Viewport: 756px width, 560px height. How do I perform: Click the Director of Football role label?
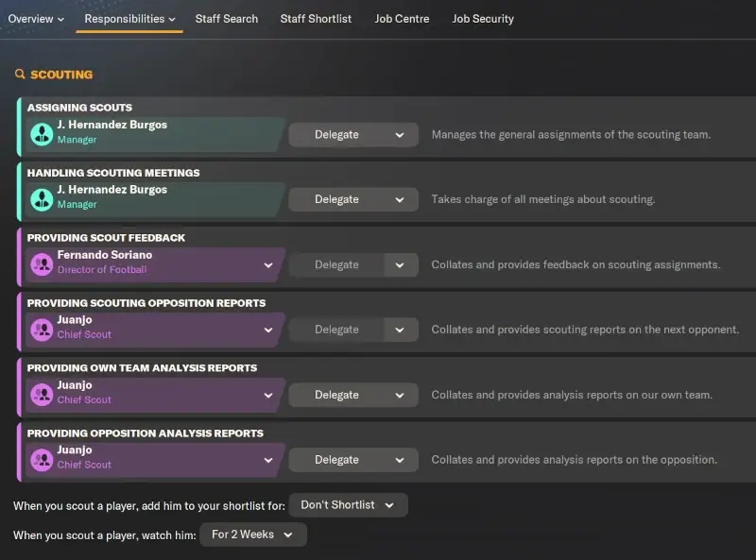pyautogui.click(x=102, y=270)
